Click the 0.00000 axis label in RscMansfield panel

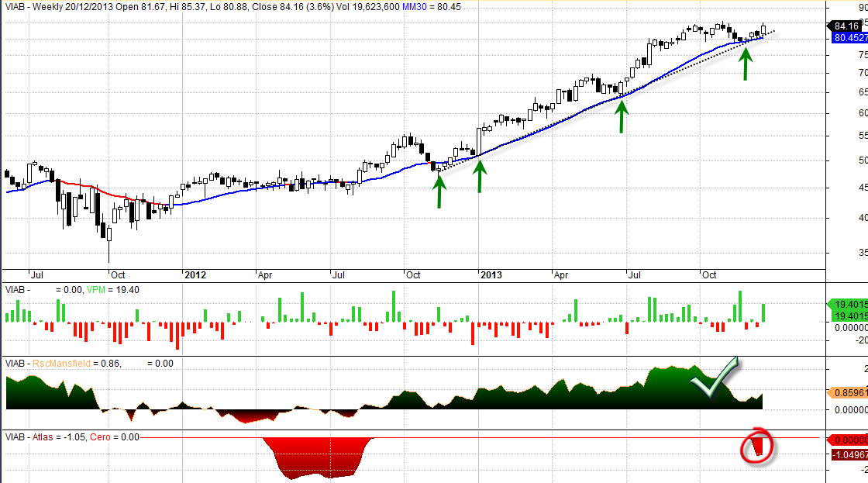click(x=852, y=409)
